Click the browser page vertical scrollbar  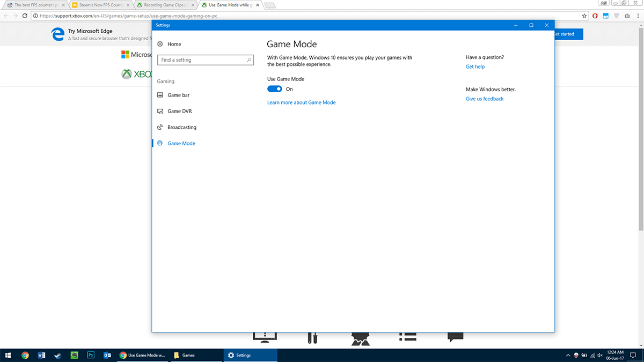[x=641, y=129]
